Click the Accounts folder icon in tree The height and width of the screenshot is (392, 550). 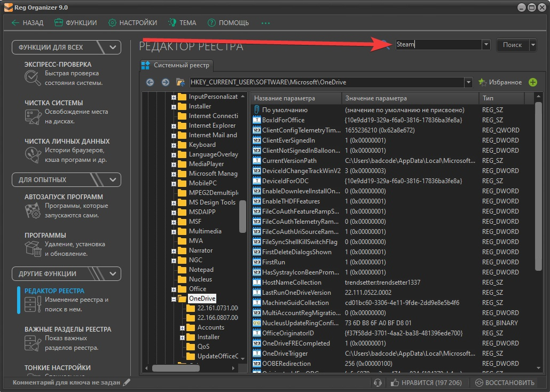pyautogui.click(x=191, y=327)
